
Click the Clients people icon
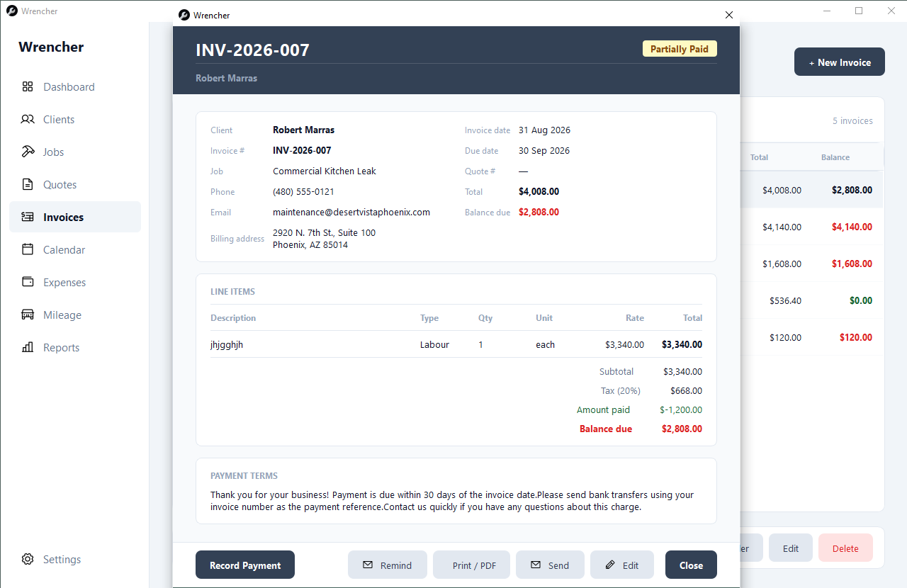tap(28, 120)
